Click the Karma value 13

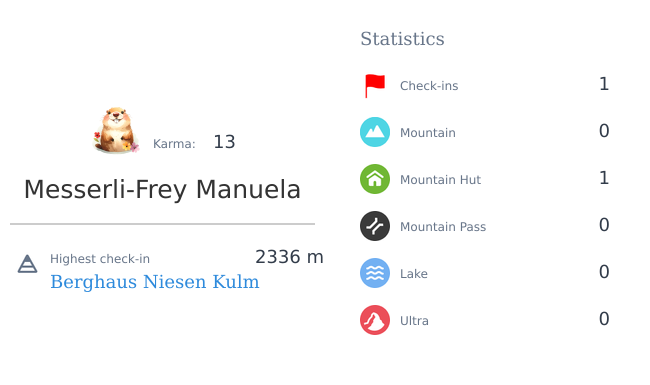pyautogui.click(x=224, y=142)
